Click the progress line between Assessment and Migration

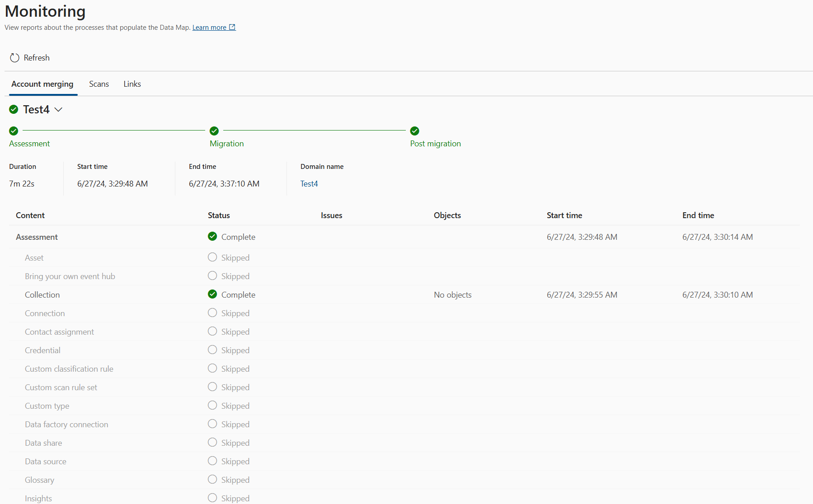114,131
